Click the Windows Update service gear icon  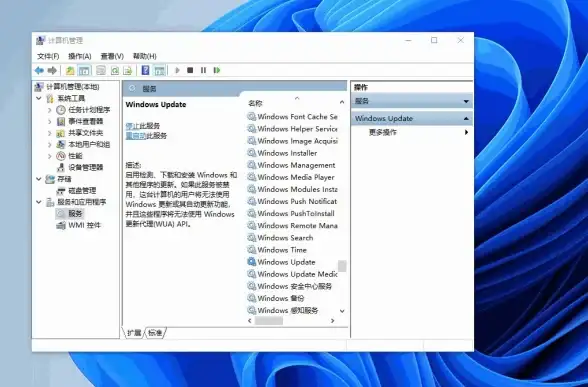pos(252,262)
